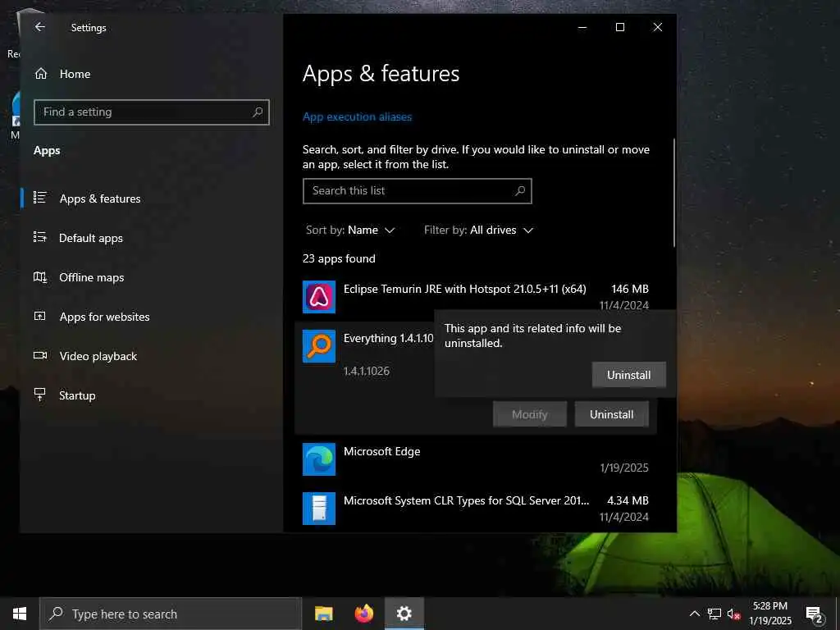Select Apps & features in the sidebar
The width and height of the screenshot is (840, 630).
[x=100, y=199]
